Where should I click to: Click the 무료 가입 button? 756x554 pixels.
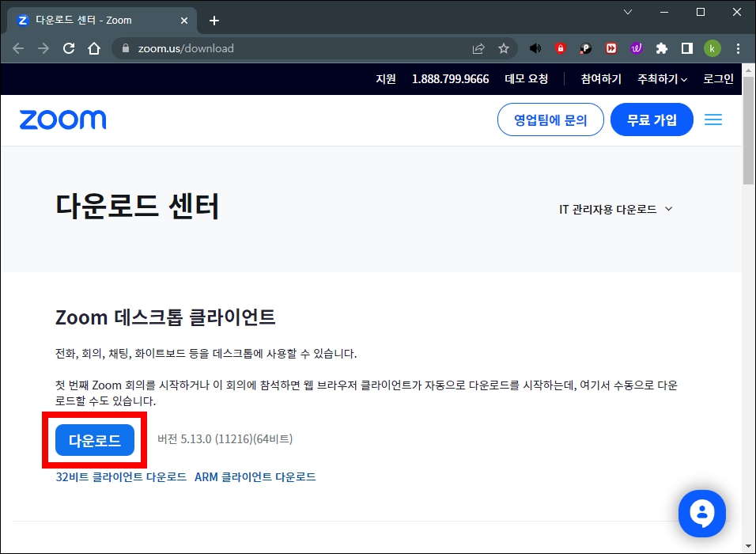coord(652,120)
